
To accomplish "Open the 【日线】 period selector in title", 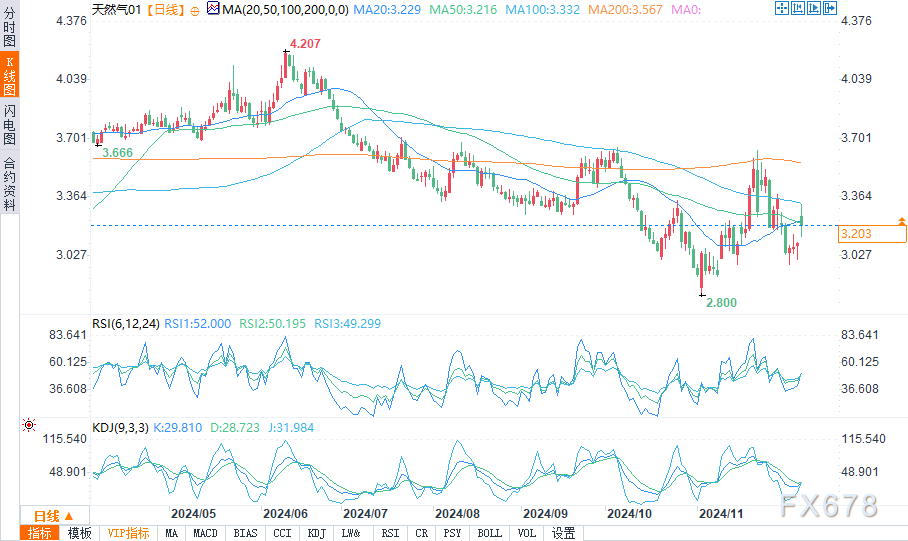I will pyautogui.click(x=165, y=10).
